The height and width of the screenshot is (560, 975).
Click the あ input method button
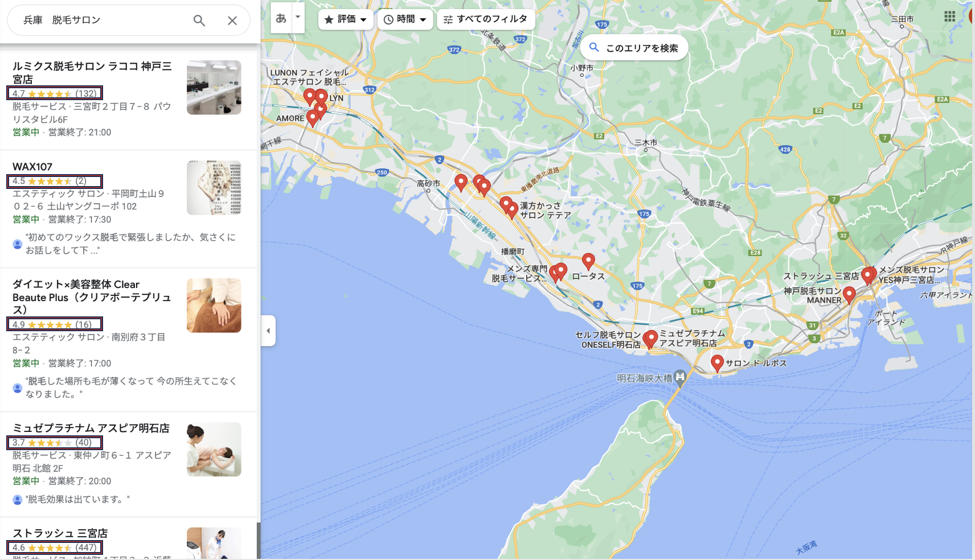(x=281, y=18)
